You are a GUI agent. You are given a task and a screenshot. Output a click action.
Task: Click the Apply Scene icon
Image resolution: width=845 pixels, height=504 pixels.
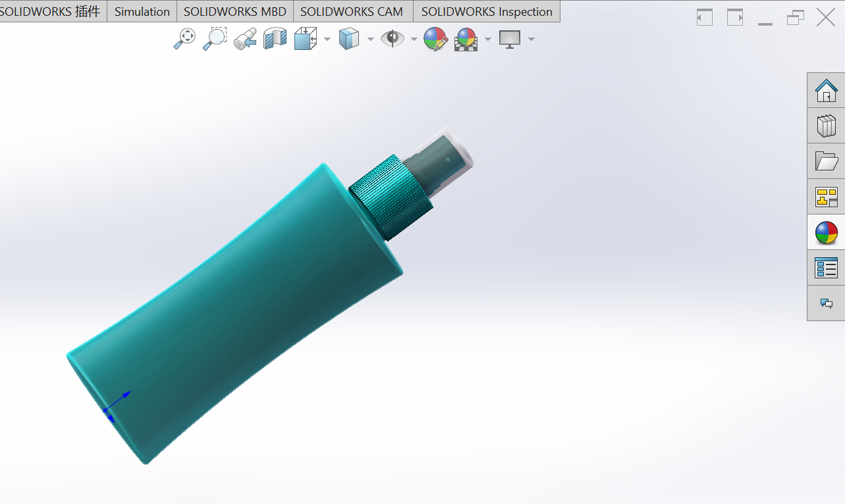tap(466, 39)
